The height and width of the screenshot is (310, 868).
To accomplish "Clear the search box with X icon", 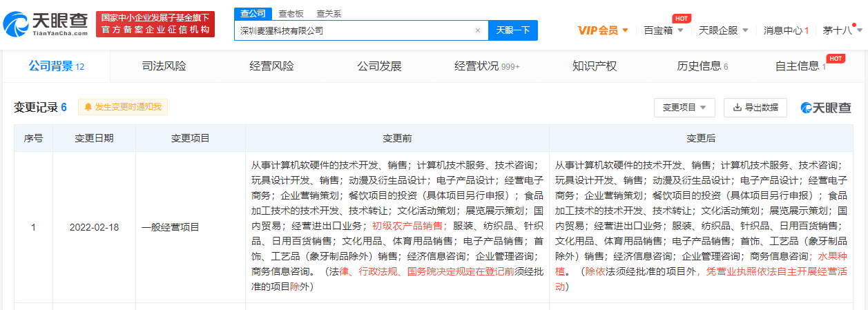I will point(477,30).
